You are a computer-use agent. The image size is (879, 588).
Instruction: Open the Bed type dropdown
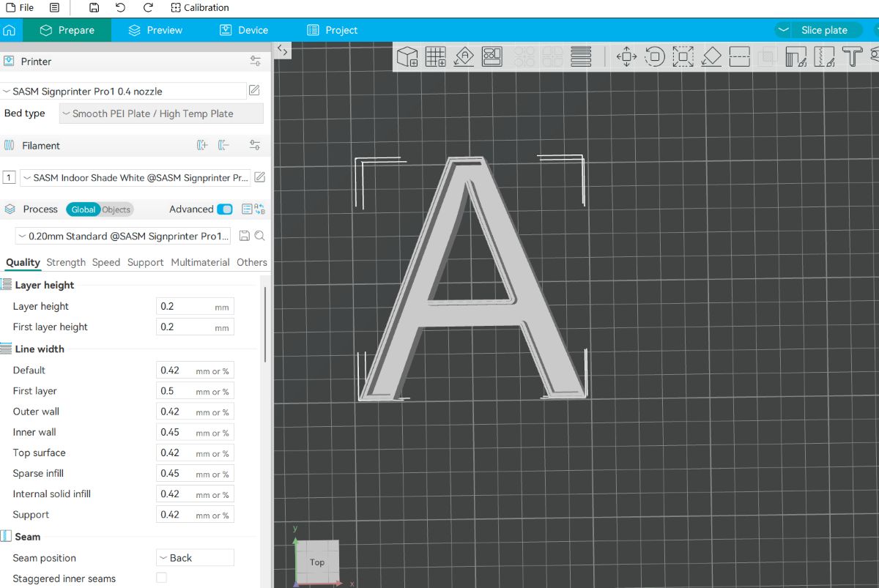[160, 113]
